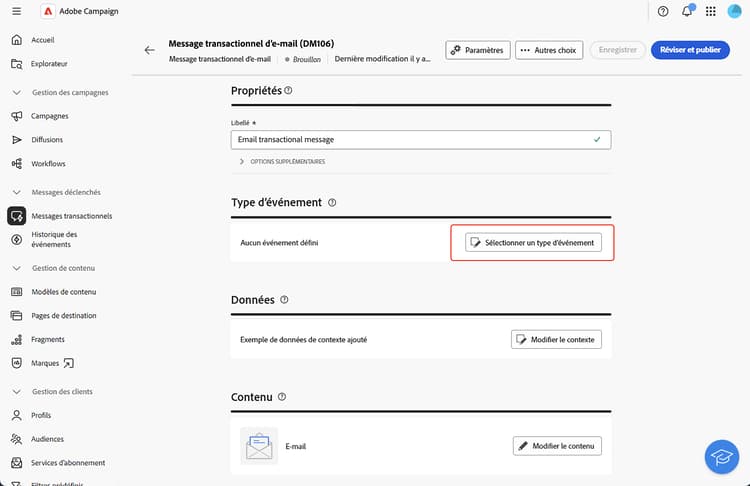Go back with the arrow icon
The height and width of the screenshot is (486, 750).
point(150,49)
